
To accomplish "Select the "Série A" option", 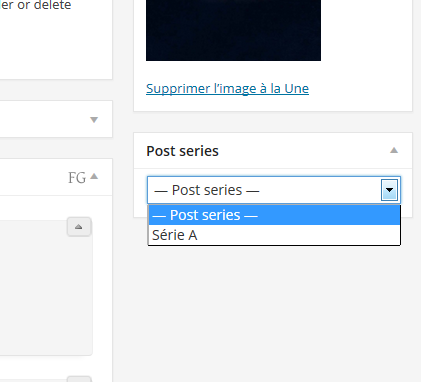I will click(274, 235).
